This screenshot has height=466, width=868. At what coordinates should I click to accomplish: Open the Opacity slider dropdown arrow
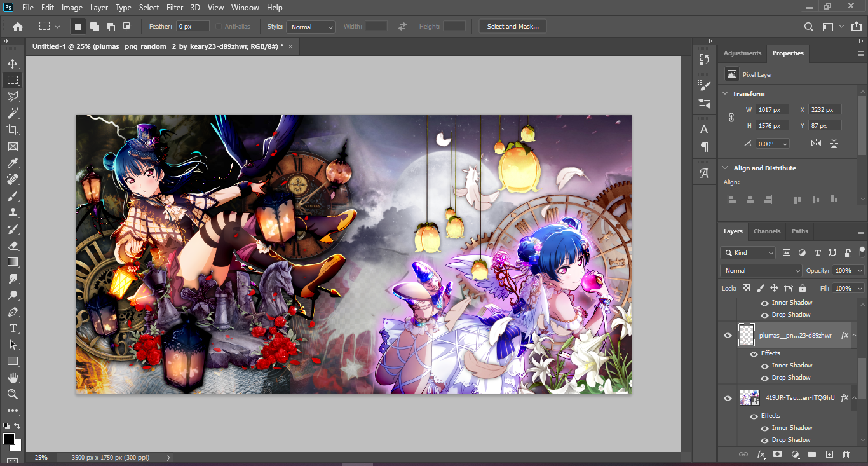(860, 270)
